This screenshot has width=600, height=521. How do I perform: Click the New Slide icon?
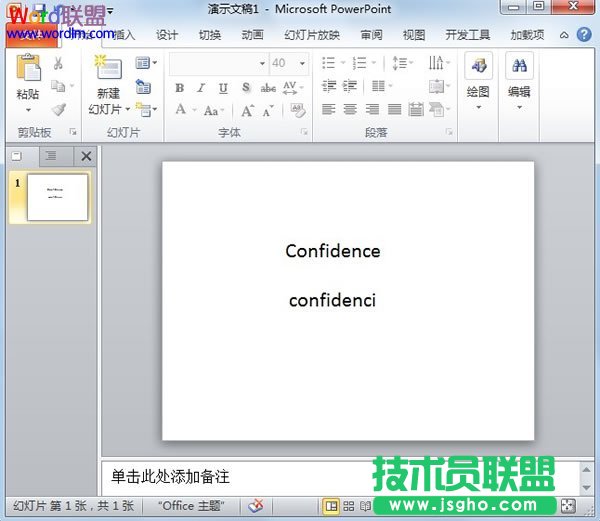(109, 67)
